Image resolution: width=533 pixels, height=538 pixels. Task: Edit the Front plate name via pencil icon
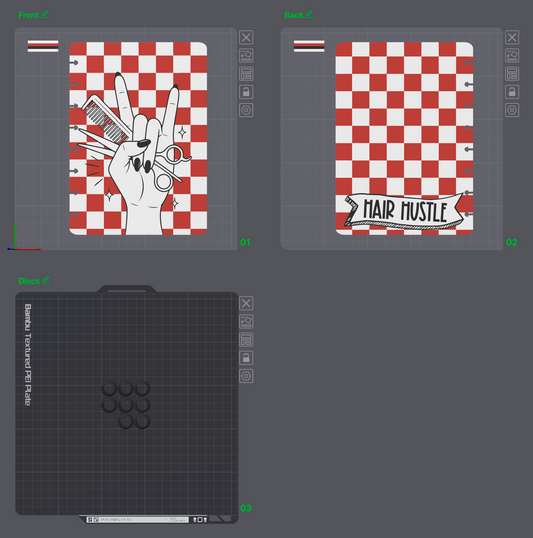click(45, 14)
